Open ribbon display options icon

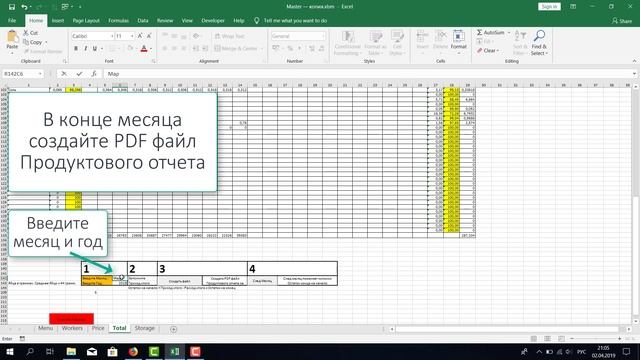tap(573, 7)
